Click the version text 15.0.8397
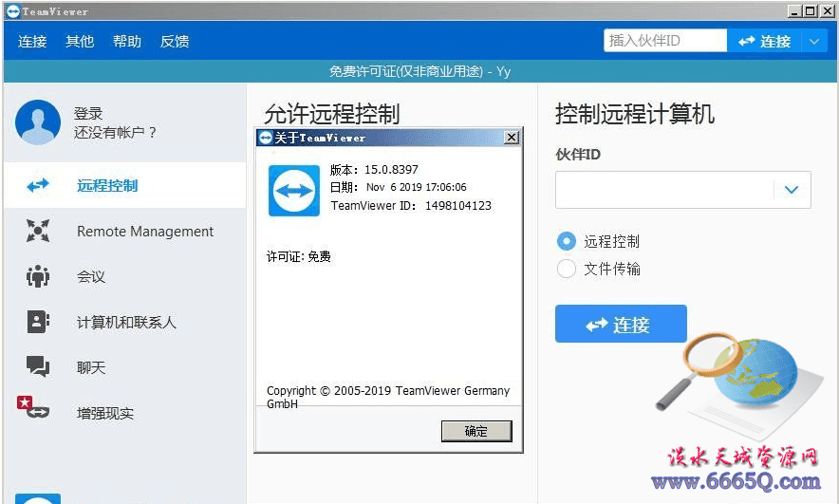The image size is (839, 504). coord(391,170)
